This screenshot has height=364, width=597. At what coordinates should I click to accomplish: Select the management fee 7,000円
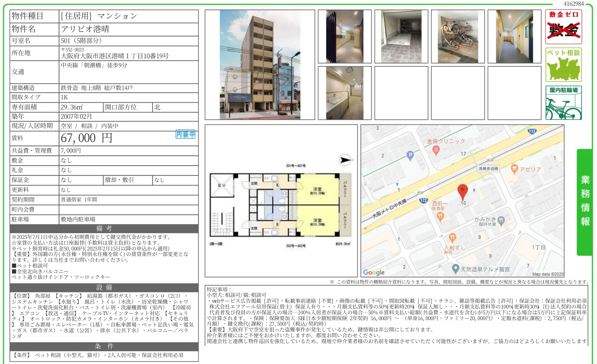71,151
